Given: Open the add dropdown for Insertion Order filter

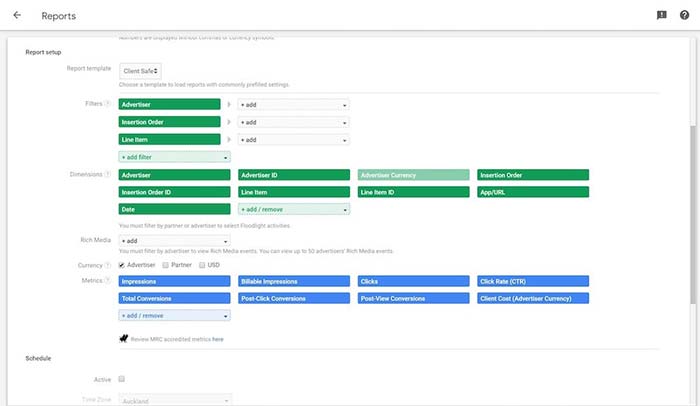Looking at the screenshot, I should point(293,122).
